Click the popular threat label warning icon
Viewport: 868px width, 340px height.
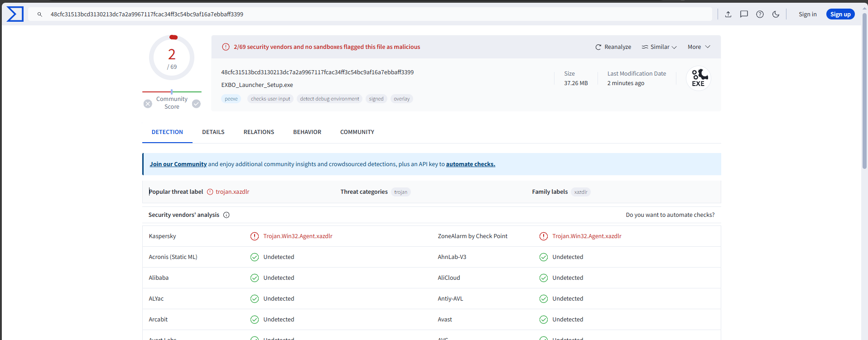[210, 192]
